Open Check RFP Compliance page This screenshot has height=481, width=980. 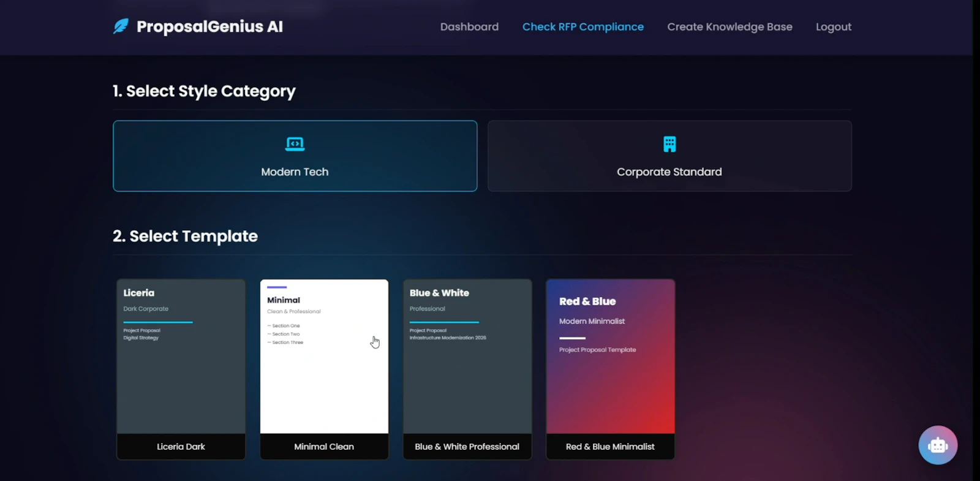[x=583, y=27]
